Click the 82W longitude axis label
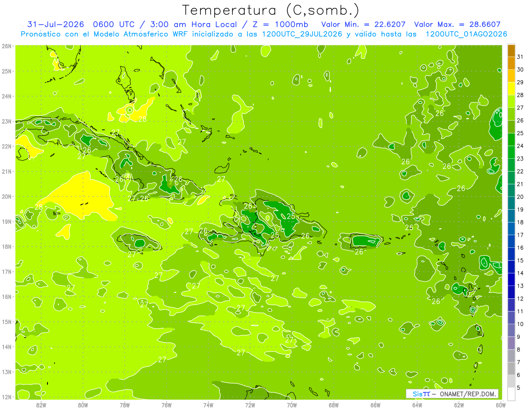 [41, 405]
